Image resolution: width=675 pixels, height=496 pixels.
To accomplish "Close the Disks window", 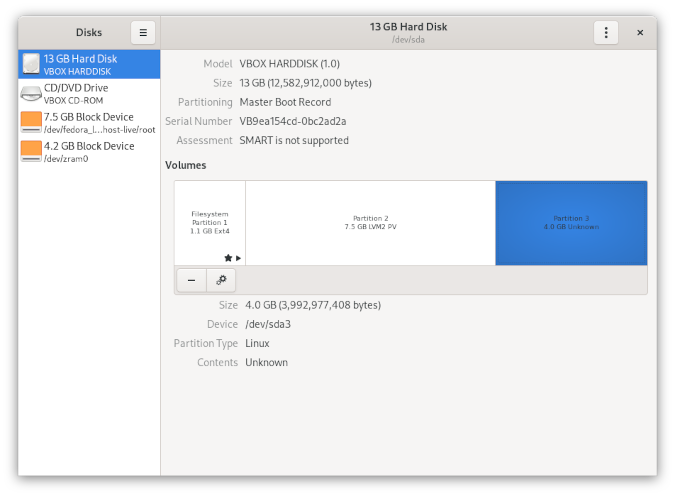I will pos(640,32).
